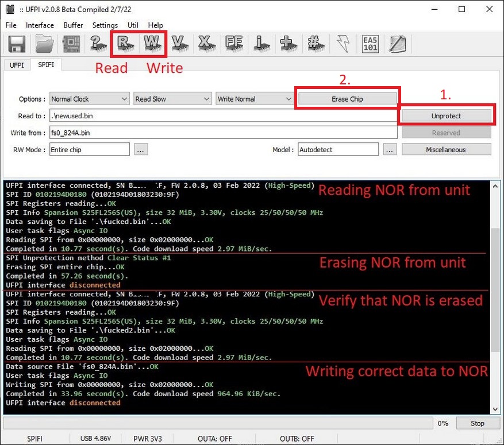Click the Erase (X) chip toolbar icon
The height and width of the screenshot is (445, 504).
205,44
